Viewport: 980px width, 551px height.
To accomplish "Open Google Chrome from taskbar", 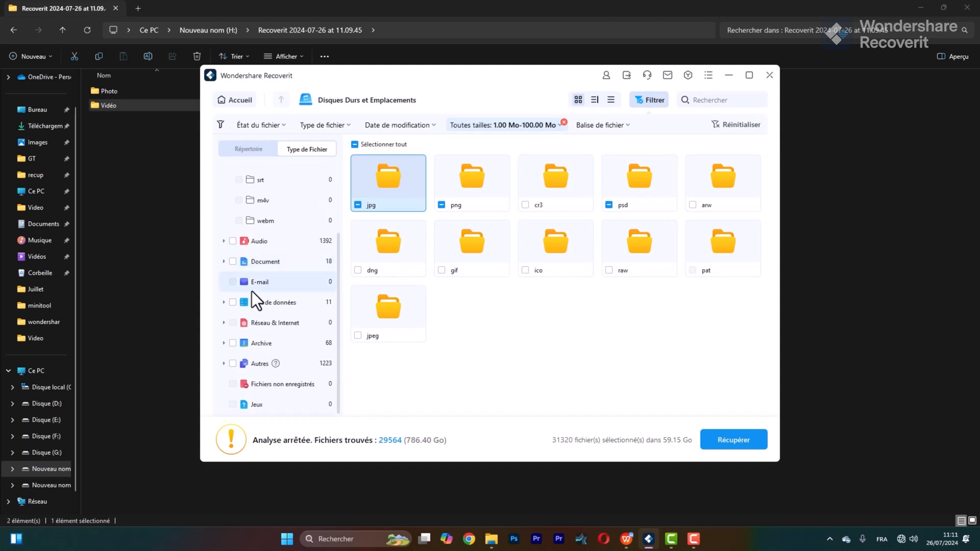I will pos(469,539).
